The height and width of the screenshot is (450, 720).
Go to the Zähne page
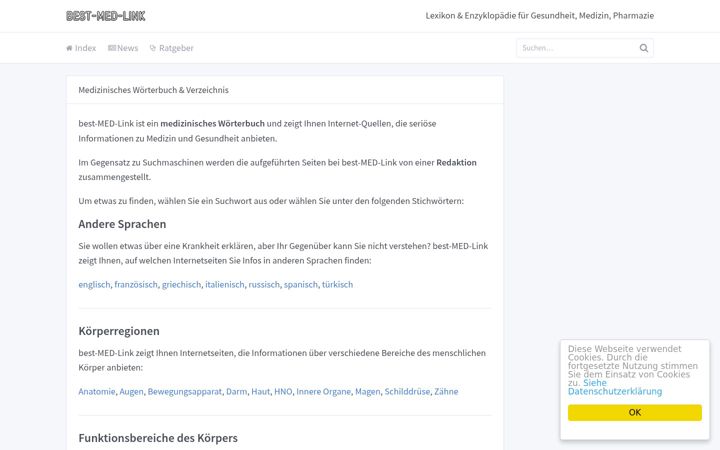click(446, 391)
